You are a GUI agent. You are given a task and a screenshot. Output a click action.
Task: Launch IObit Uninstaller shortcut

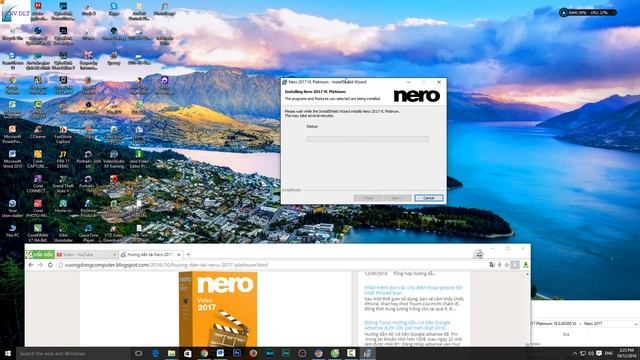63,233
